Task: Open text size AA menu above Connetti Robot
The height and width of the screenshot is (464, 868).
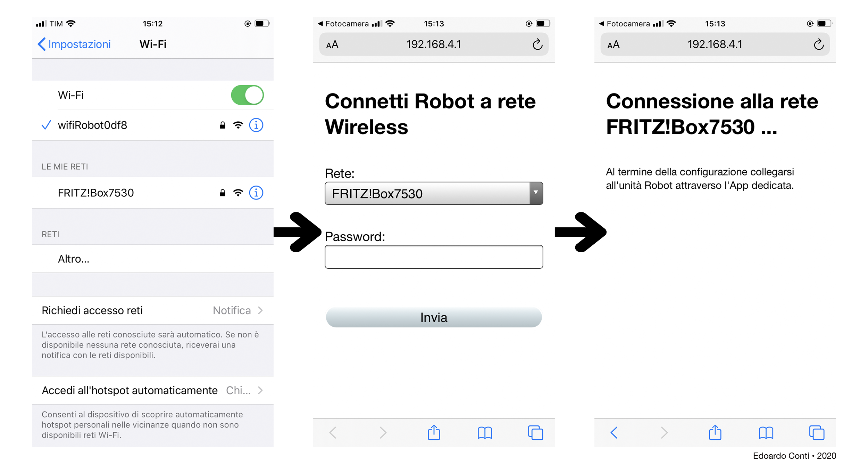Action: click(332, 45)
